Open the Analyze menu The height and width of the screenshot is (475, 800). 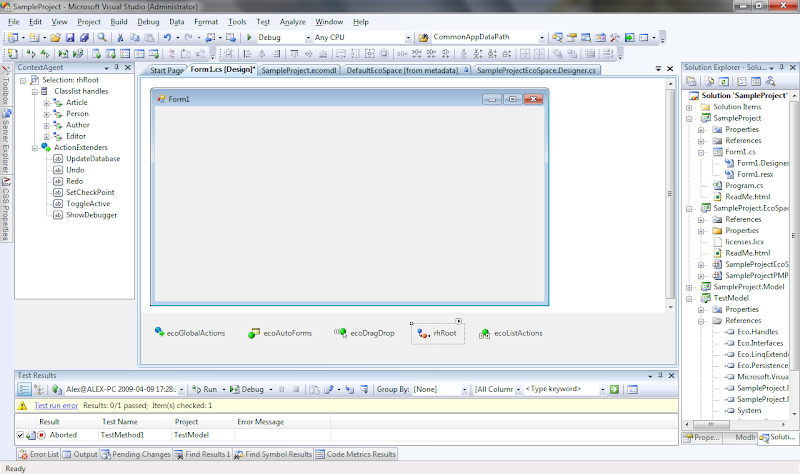coord(293,22)
